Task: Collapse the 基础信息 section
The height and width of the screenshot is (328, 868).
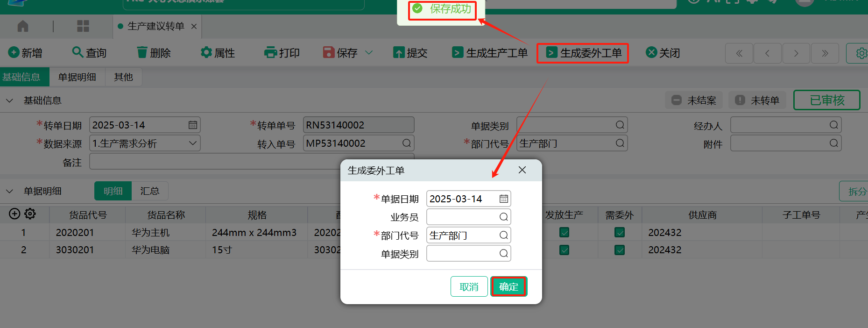Action: (9, 100)
